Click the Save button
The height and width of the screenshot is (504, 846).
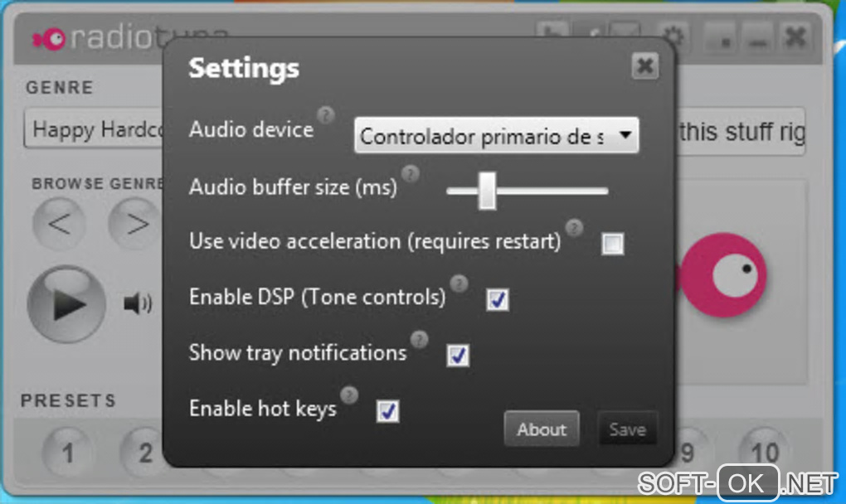tap(628, 429)
